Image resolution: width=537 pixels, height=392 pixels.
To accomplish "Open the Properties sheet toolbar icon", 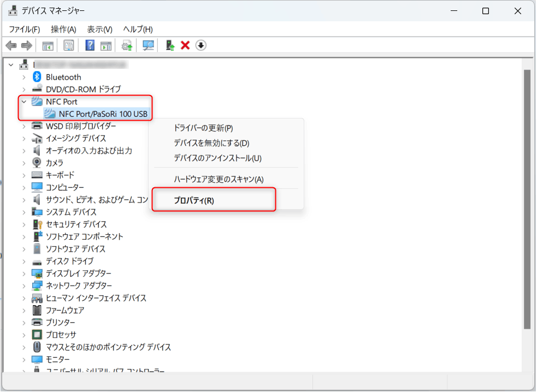I will pyautogui.click(x=69, y=45).
